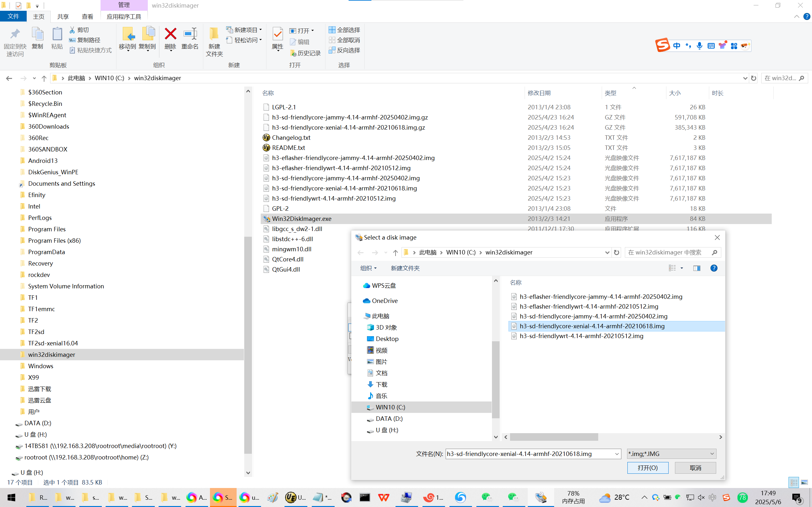Click the Cut scissors icon
812x507 pixels.
point(72,30)
